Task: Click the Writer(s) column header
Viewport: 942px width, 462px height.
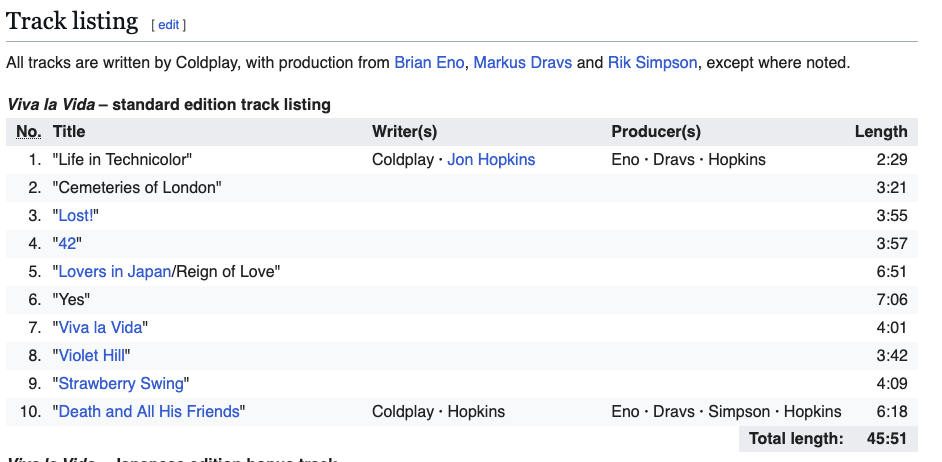Action: tap(404, 132)
